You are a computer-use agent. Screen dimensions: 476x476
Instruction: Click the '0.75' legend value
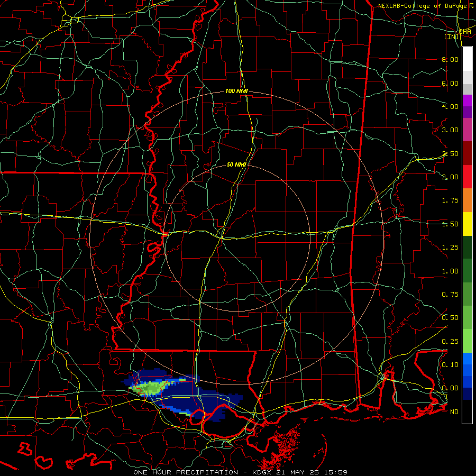[450, 295]
